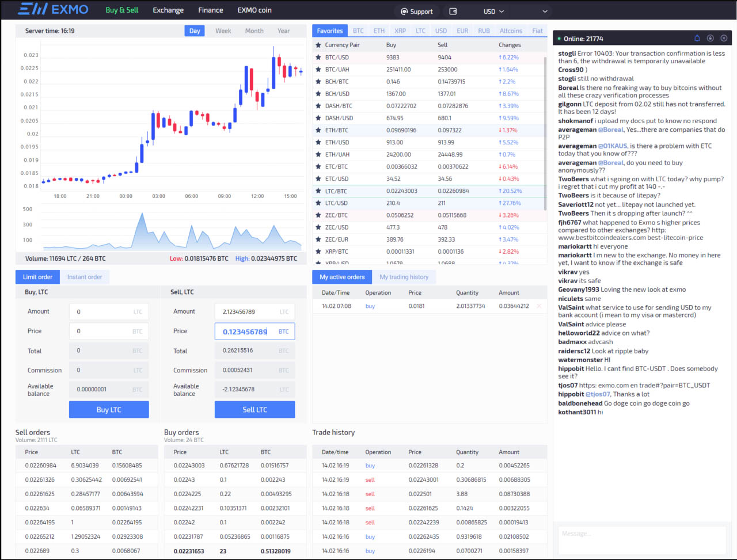Click the bell icon in the chat header
737x560 pixels.
(697, 39)
